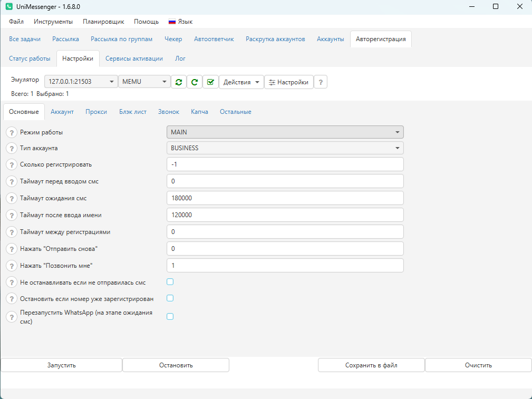Click the Russian flag language icon

172,22
